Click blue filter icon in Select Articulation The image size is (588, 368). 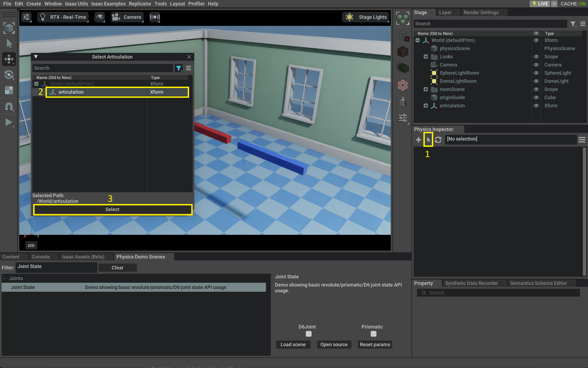point(178,68)
